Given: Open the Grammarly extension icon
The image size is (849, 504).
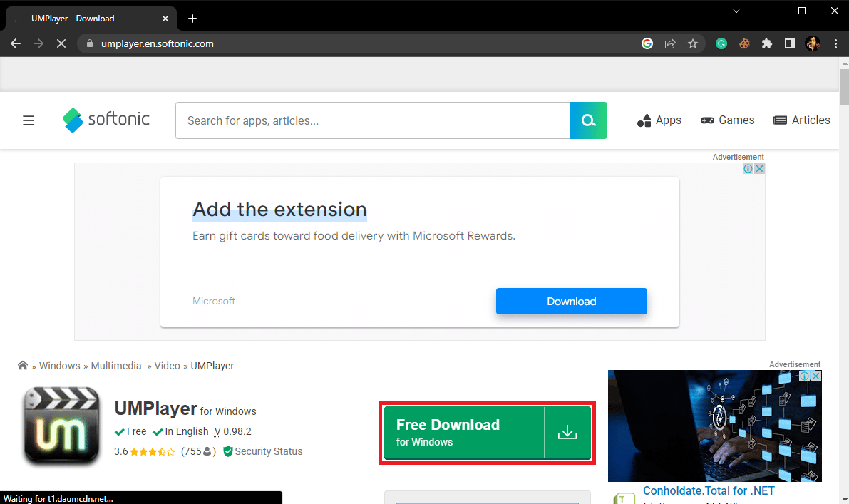Looking at the screenshot, I should (x=721, y=43).
